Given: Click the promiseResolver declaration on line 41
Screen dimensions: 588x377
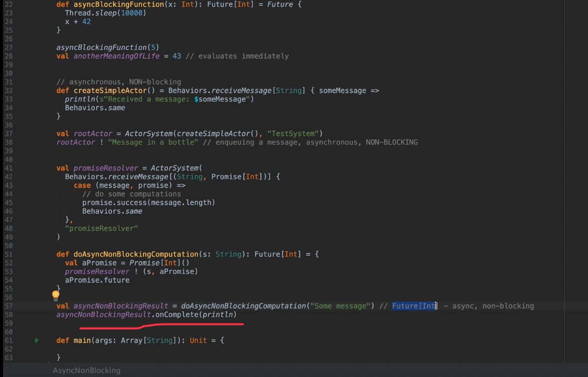Looking at the screenshot, I should click(x=106, y=168).
